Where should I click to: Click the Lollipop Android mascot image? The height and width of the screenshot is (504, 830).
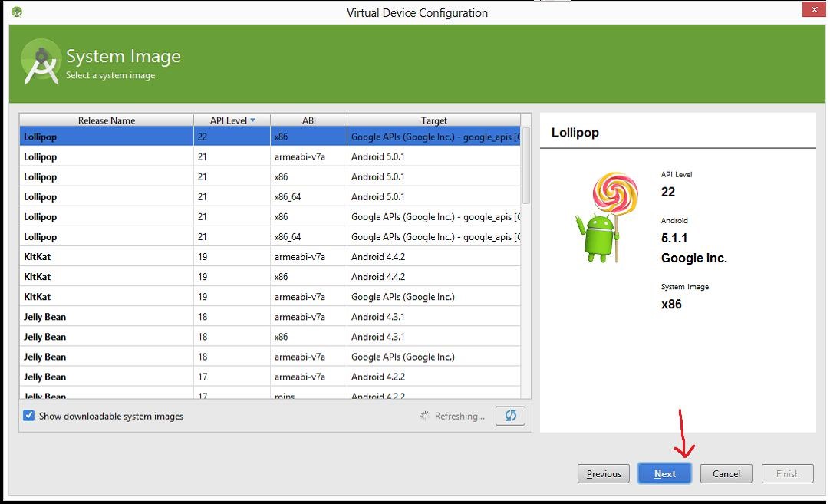tap(607, 217)
